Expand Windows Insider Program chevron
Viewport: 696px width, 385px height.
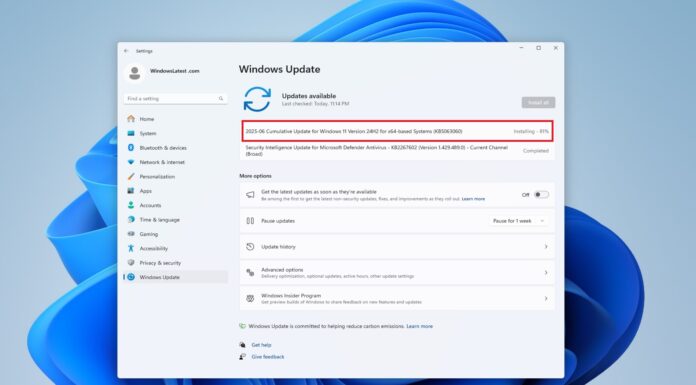click(546, 298)
